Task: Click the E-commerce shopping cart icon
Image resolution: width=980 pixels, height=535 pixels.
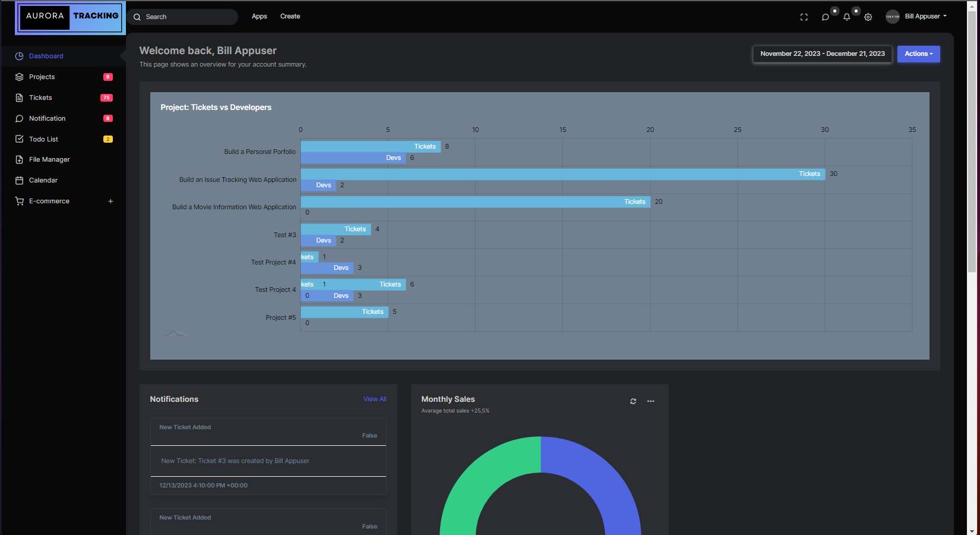Action: 19,201
